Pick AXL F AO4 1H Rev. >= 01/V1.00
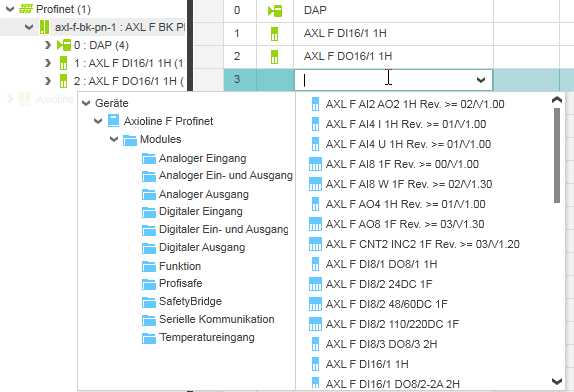The image size is (574, 392). tap(406, 204)
